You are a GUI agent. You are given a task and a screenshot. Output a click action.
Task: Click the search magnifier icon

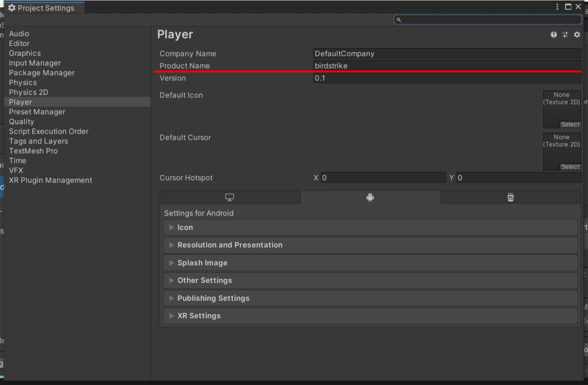399,20
